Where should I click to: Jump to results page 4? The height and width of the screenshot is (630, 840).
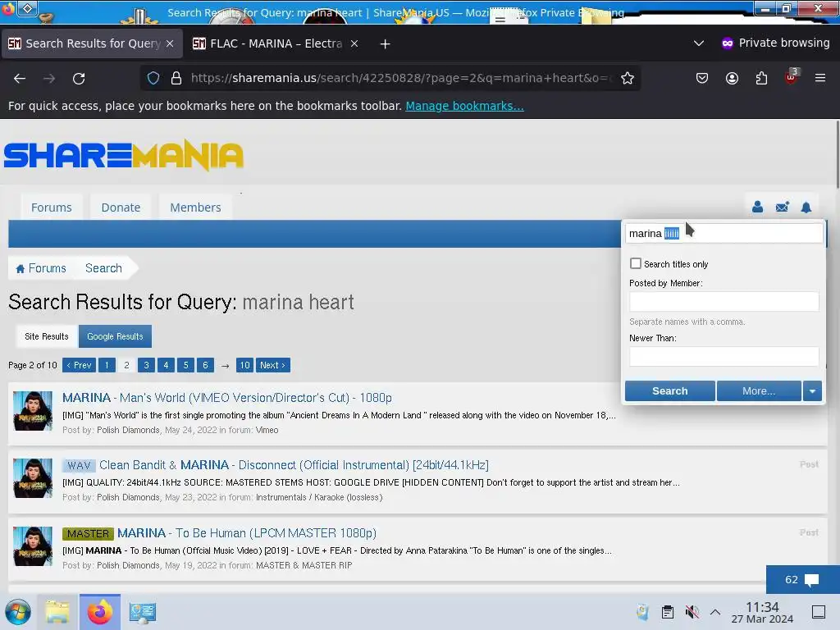[166, 365]
